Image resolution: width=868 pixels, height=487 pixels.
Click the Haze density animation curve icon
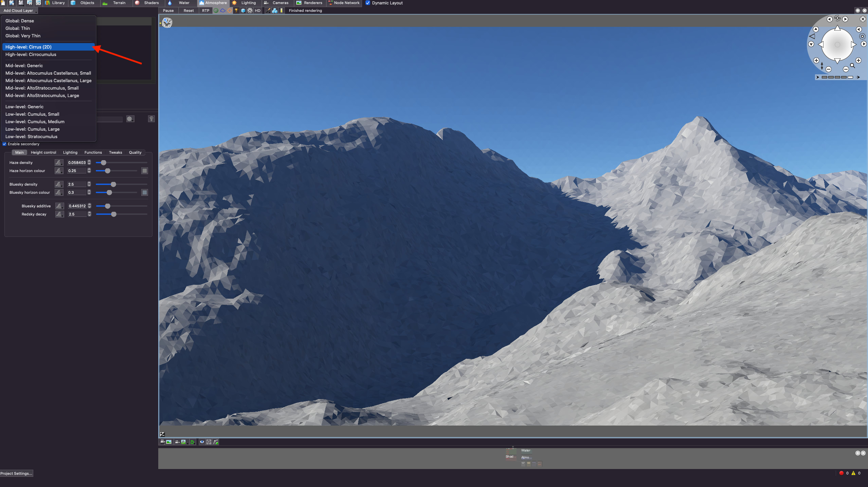coord(59,163)
